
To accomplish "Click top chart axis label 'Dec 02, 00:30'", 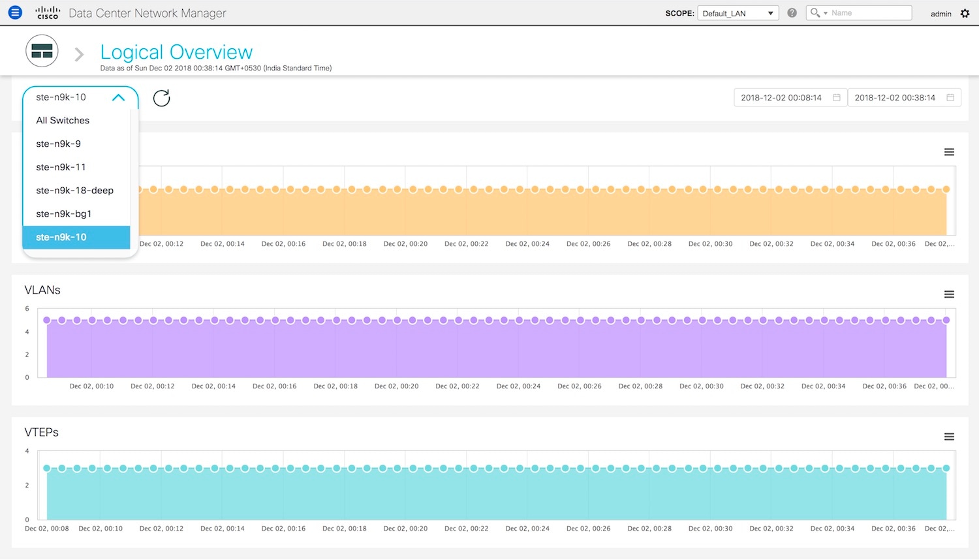I will coord(710,244).
